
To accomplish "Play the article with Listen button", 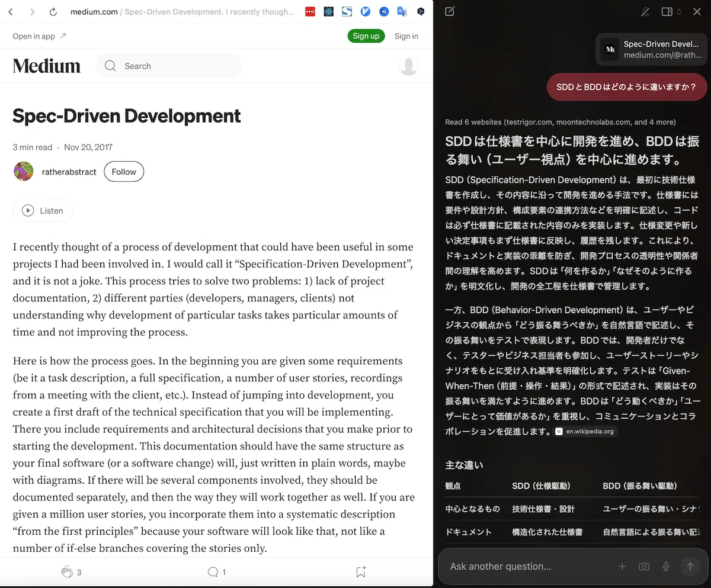I will pos(43,210).
